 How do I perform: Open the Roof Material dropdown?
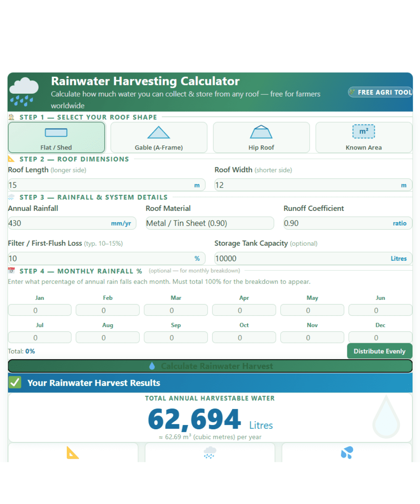(x=210, y=223)
